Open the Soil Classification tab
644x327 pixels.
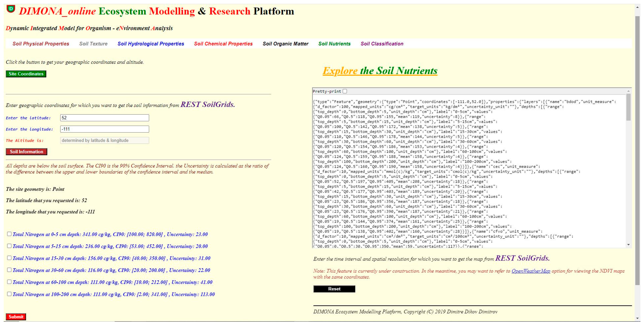pyautogui.click(x=382, y=44)
